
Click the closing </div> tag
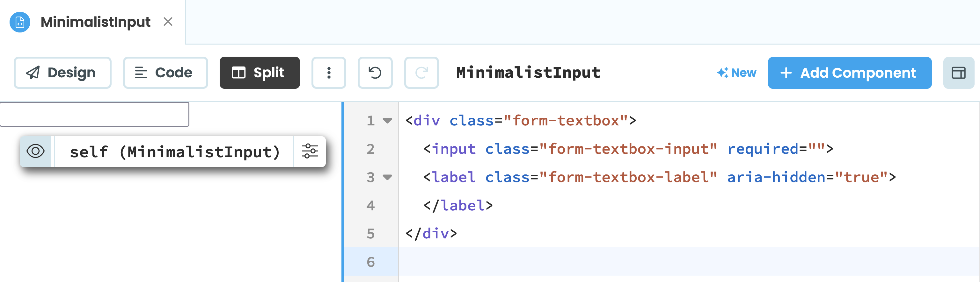pos(431,233)
